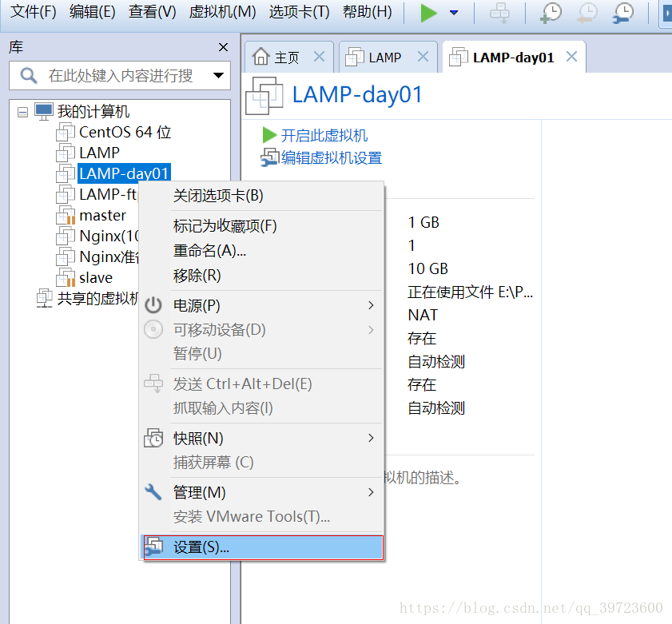Viewport: 672px width, 624px height.
Task: Click the 快照(N) submenu arrow chevron
Action: tap(371, 438)
